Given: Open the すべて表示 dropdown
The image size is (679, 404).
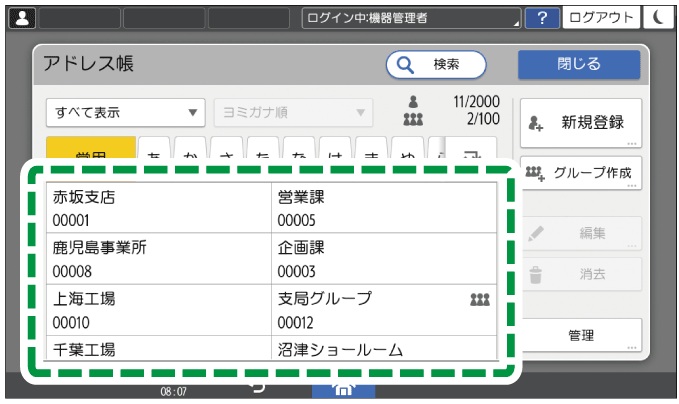Looking at the screenshot, I should pyautogui.click(x=126, y=113).
